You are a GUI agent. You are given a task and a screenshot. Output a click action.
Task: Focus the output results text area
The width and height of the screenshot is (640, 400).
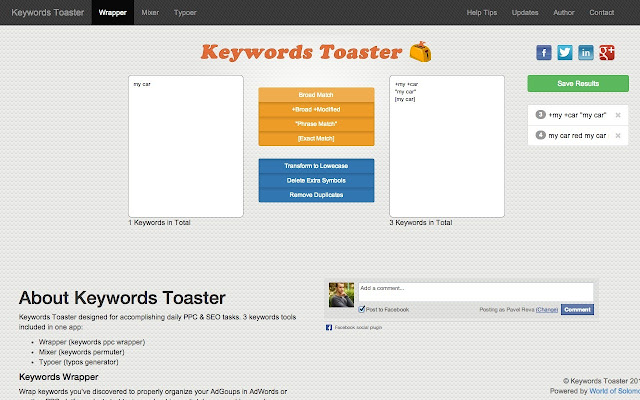point(447,146)
